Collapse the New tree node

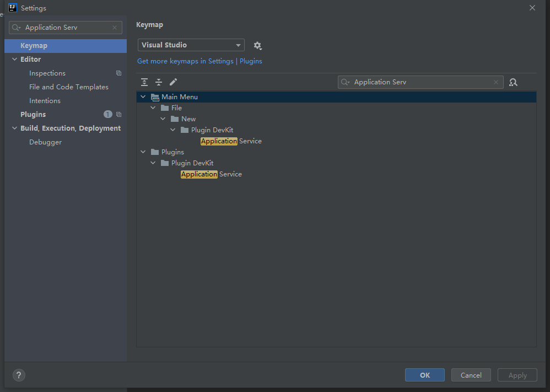pyautogui.click(x=163, y=119)
